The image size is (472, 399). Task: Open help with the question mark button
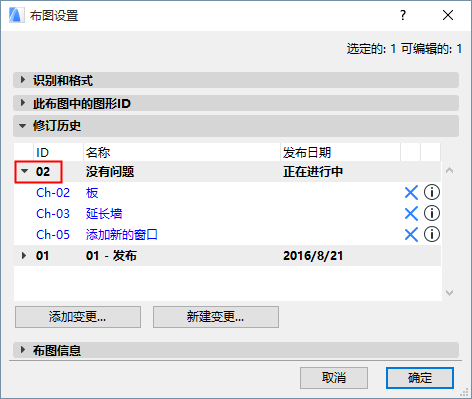[x=403, y=15]
